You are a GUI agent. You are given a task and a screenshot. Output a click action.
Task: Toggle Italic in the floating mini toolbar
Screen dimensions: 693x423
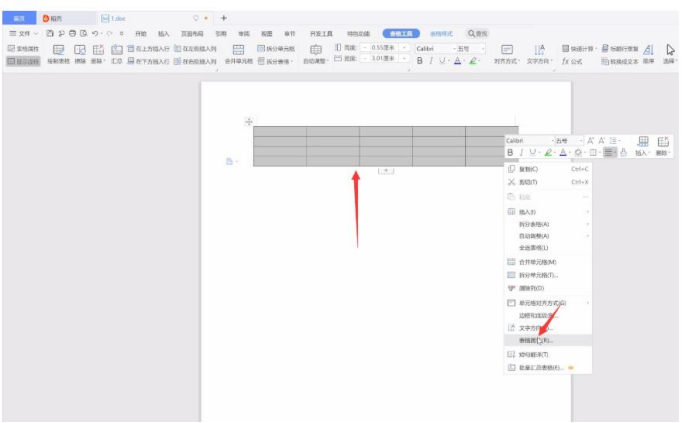click(520, 152)
